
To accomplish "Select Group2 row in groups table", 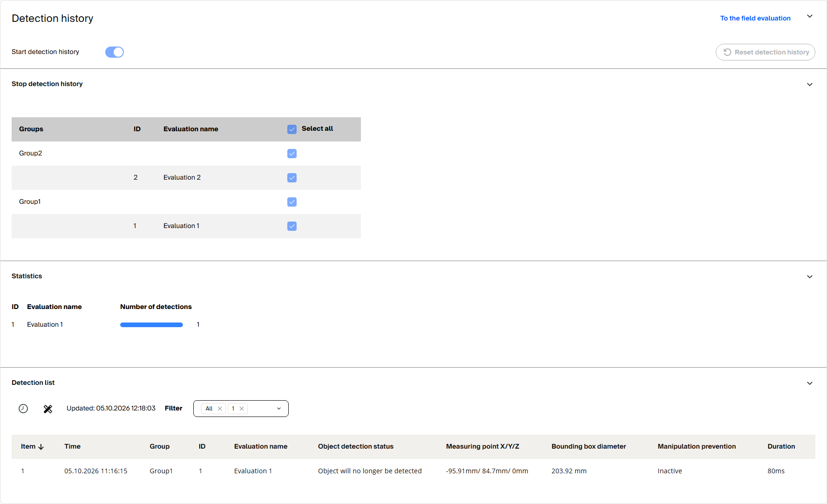I will click(186, 154).
